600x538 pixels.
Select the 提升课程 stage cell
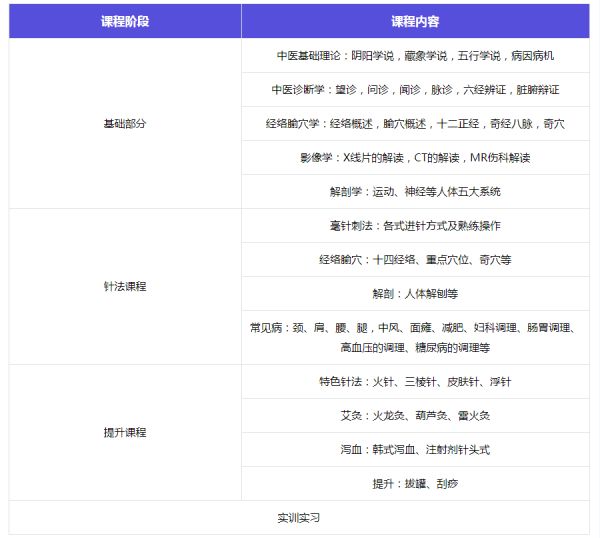(x=125, y=432)
